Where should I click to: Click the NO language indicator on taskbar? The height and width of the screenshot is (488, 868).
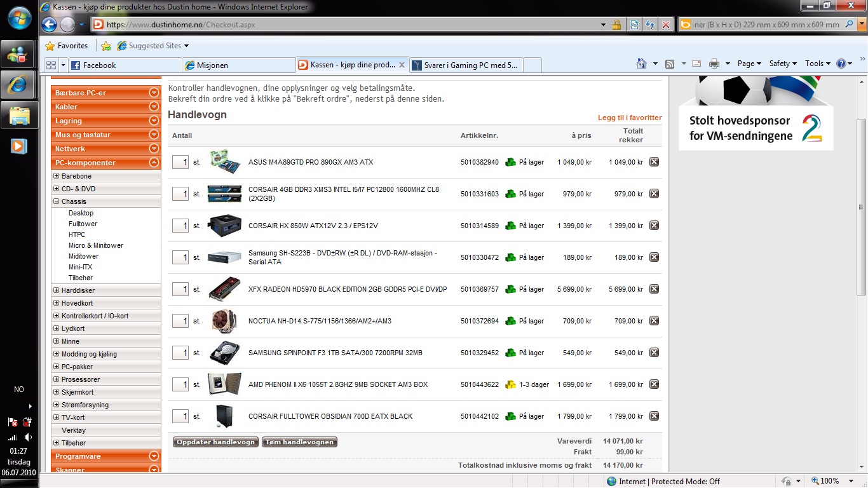point(19,390)
